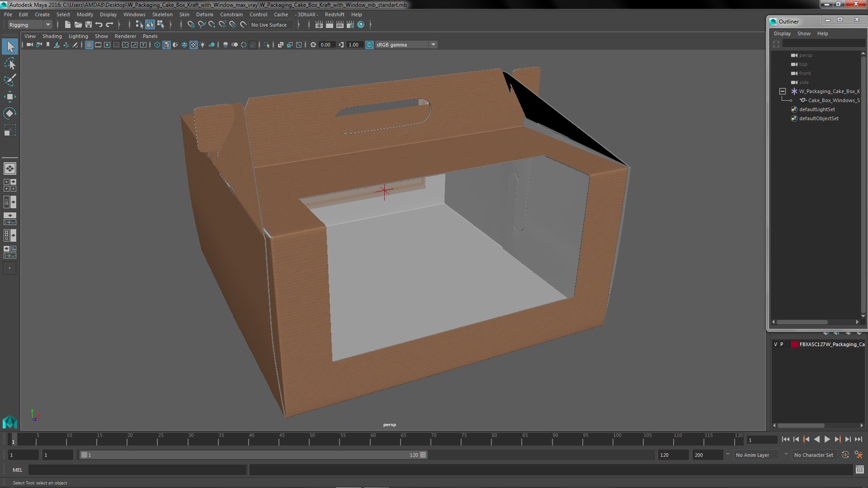This screenshot has height=488, width=868.
Task: Open the Render Settings icon
Action: tap(350, 25)
